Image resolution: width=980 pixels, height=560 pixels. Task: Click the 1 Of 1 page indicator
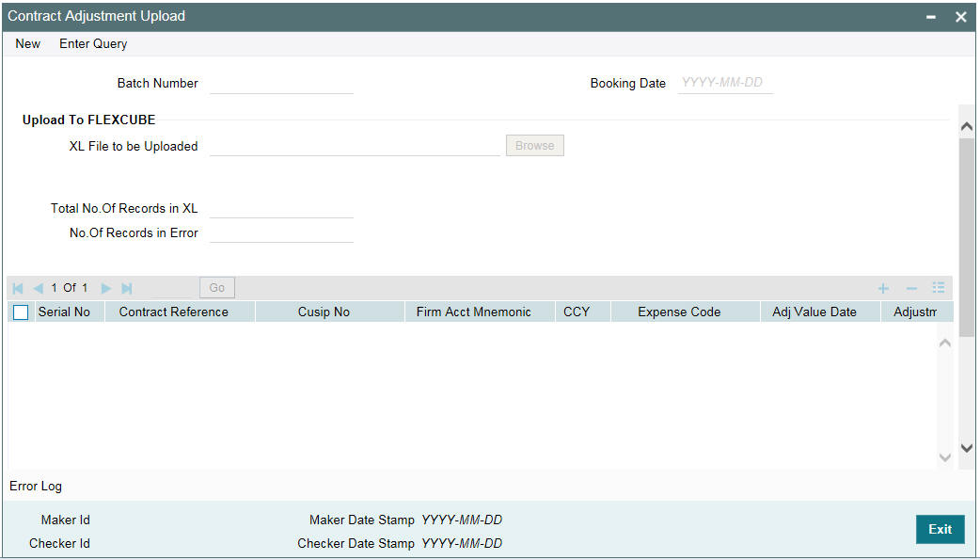[x=70, y=288]
